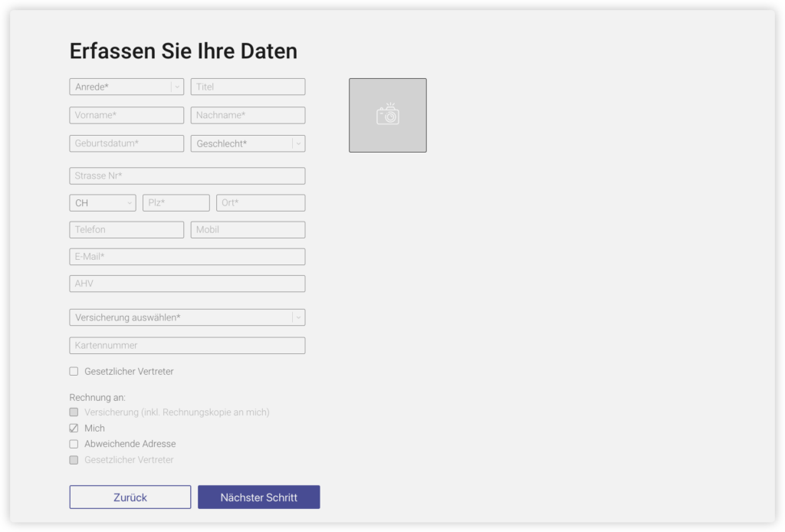Check the Abweichende Adresse option

[74, 444]
